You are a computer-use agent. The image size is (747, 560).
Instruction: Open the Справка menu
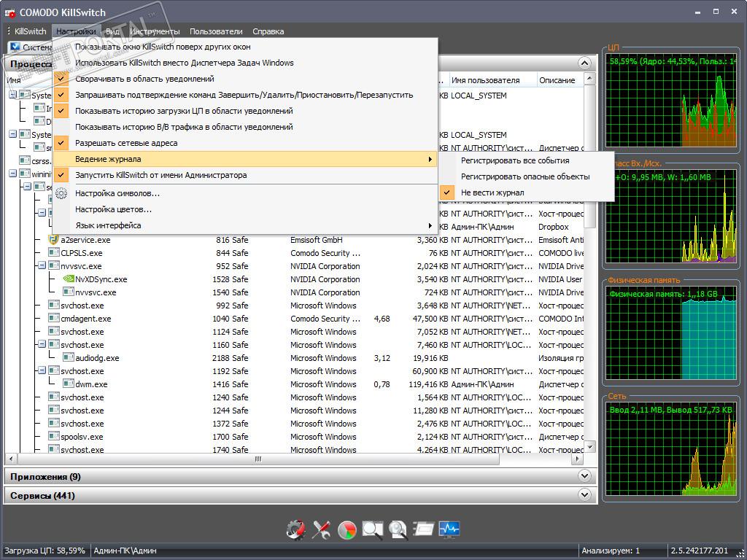tap(268, 31)
